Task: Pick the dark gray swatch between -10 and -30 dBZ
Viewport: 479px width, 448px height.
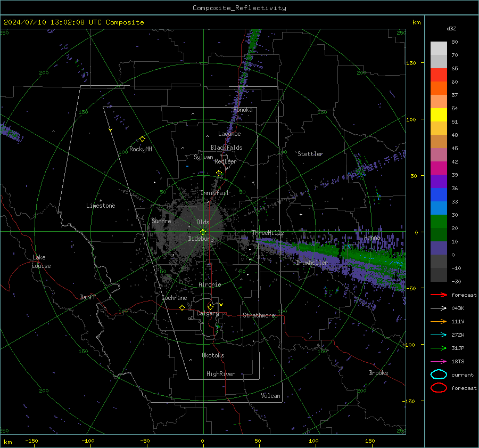Action: point(439,275)
